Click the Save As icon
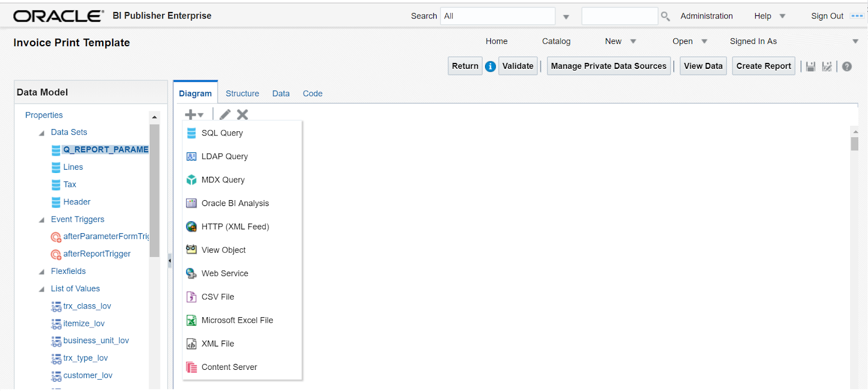868x391 pixels. coord(827,67)
